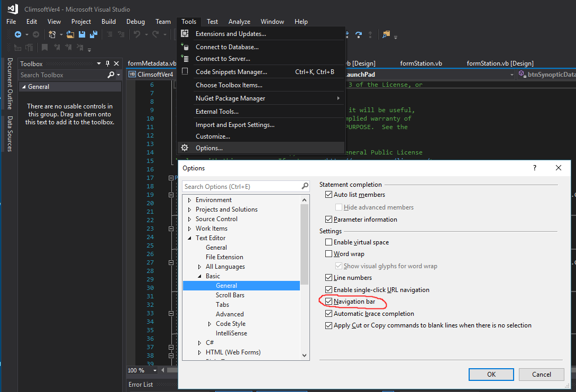
Task: Click the Search Toolbox magnifier icon
Action: point(111,75)
